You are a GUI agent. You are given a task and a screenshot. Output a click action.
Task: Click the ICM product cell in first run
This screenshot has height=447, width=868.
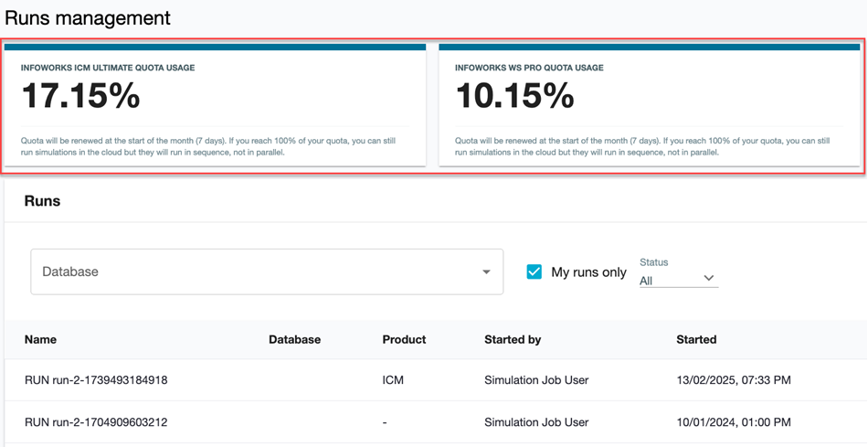(x=393, y=379)
